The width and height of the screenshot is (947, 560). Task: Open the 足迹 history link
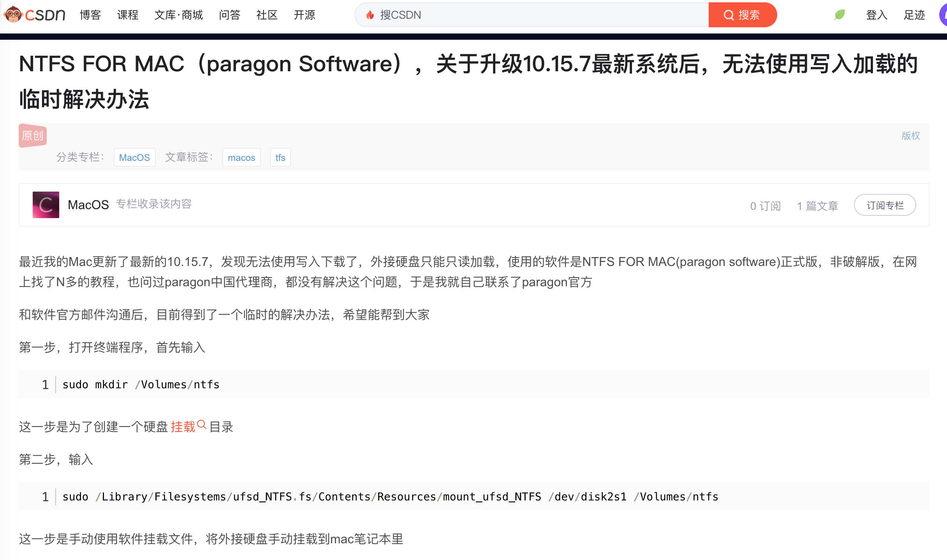[x=914, y=15]
